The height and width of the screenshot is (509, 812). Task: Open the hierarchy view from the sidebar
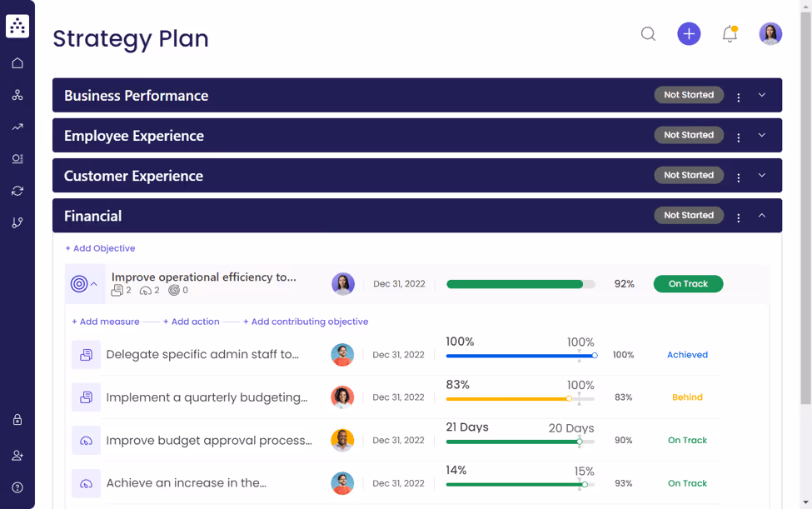tap(17, 95)
